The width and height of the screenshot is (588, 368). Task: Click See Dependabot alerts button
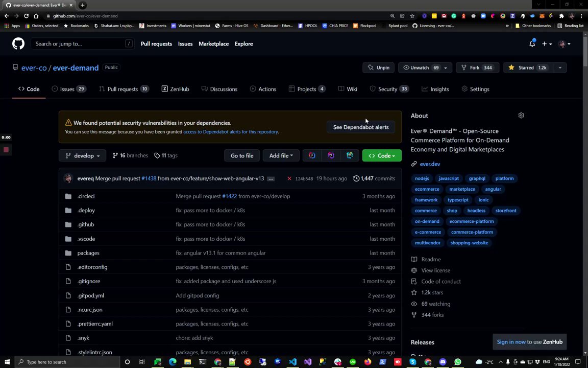coord(361,127)
